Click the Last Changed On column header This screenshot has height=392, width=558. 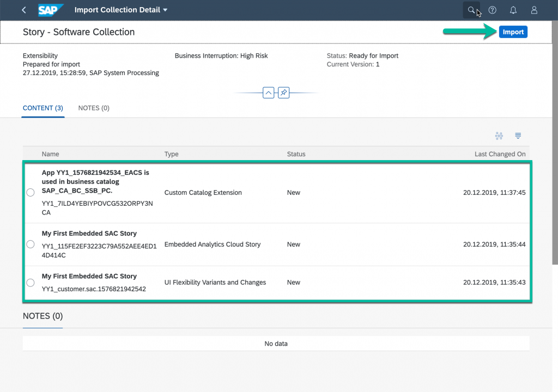pyautogui.click(x=500, y=154)
